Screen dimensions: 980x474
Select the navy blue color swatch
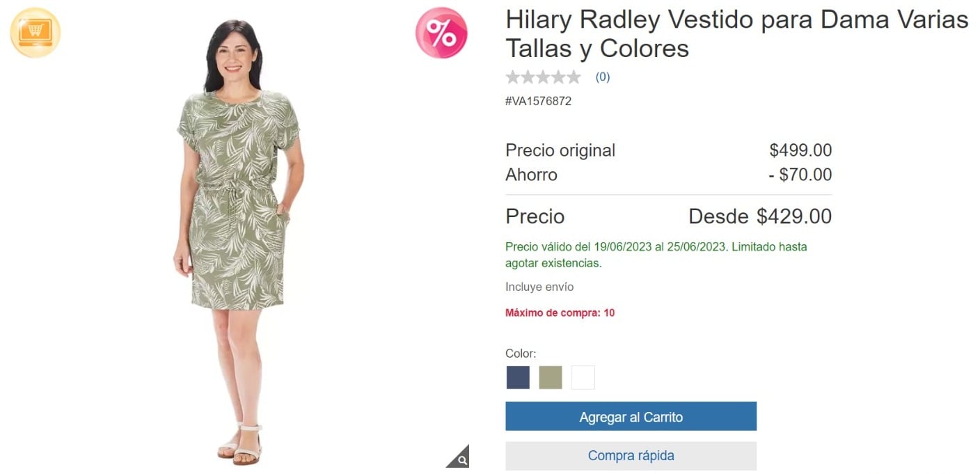click(x=518, y=377)
